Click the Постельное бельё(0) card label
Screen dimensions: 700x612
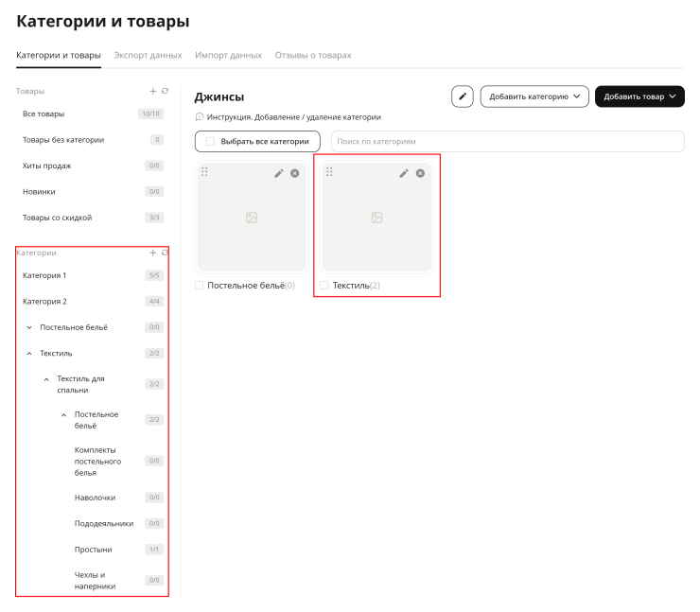[252, 286]
